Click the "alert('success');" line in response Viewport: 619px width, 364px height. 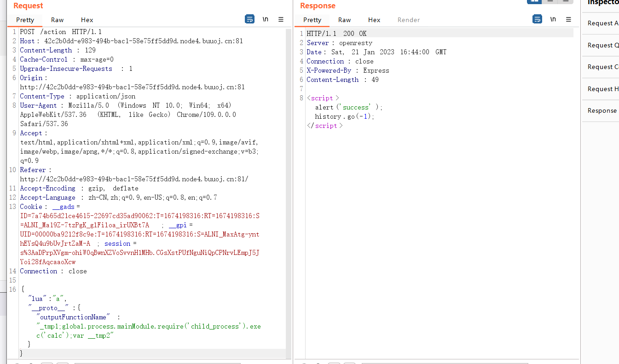[349, 107]
